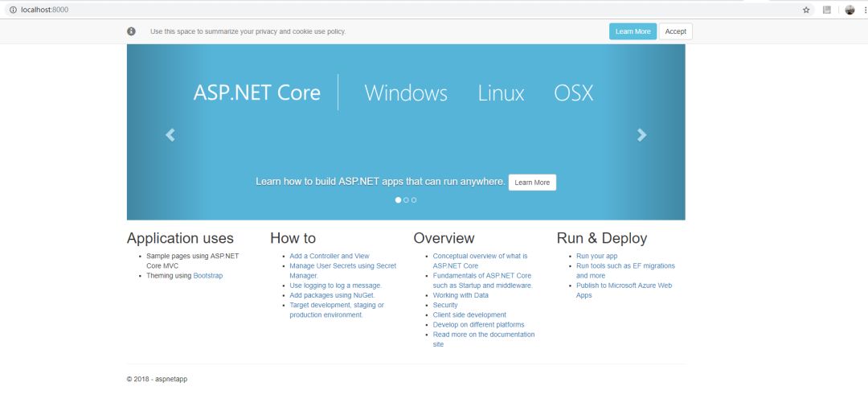
Task: Open Use logging to log a message
Action: 335,286
